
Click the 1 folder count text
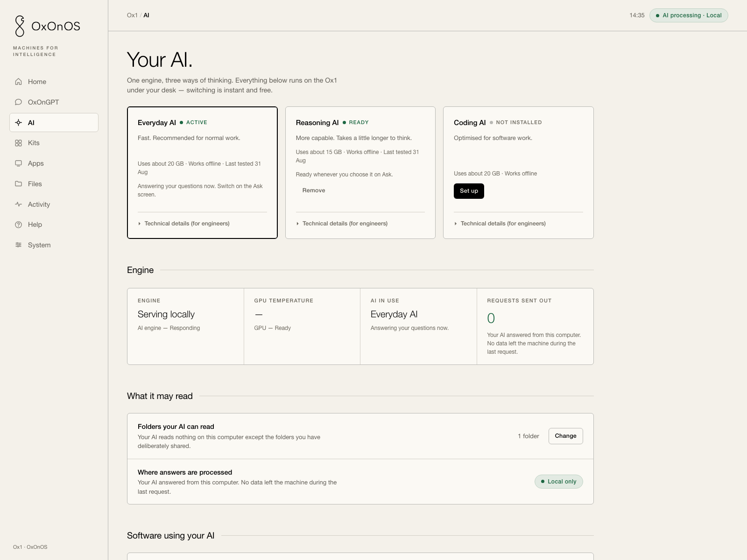[x=529, y=436]
